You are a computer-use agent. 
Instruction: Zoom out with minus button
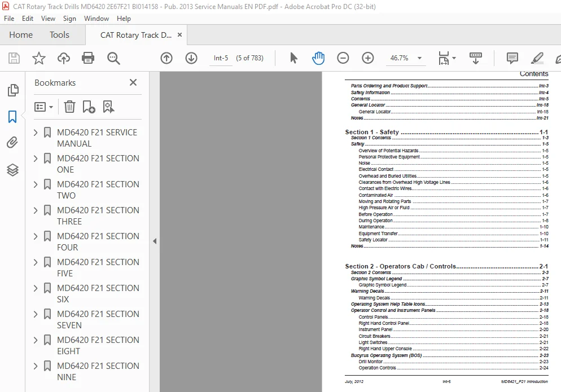click(x=343, y=58)
